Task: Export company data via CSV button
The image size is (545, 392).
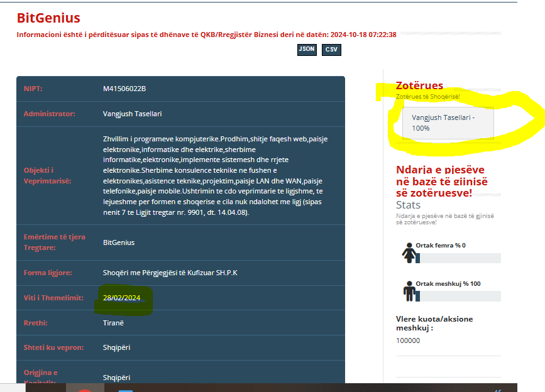Action: 331,50
